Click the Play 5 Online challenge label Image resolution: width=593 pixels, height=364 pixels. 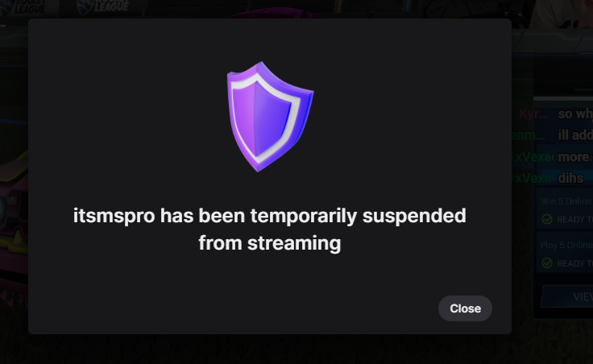pos(566,245)
